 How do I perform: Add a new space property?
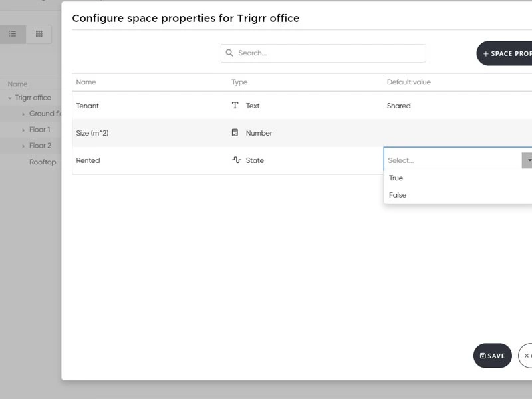[505, 53]
